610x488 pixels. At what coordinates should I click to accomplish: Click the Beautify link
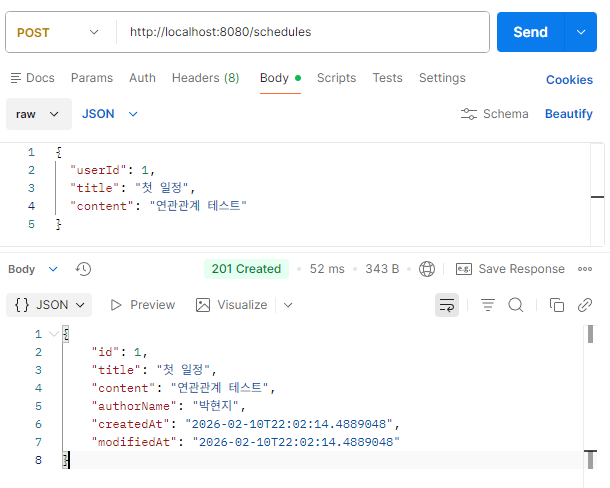pyautogui.click(x=569, y=114)
